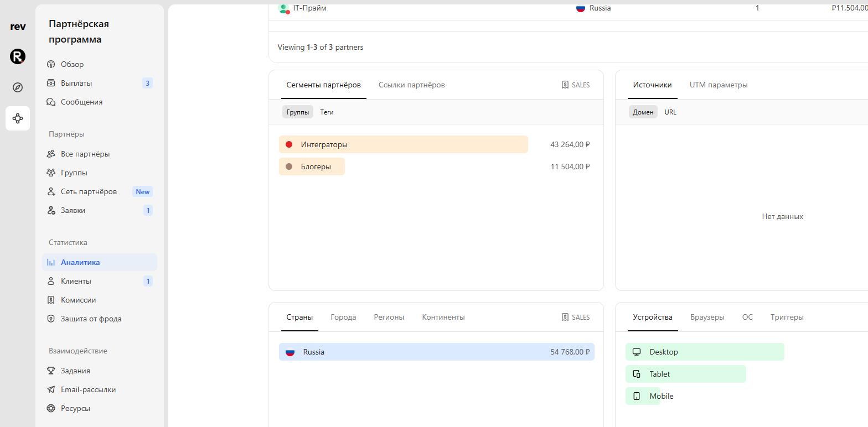Click the Email-рассылки paper plane icon
Screen dimensions: 868x427
[x=51, y=389]
